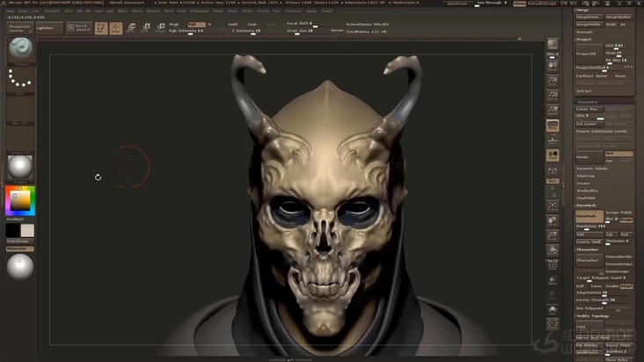
Task: Click the right-shelf Rotate view icon
Action: click(x=553, y=251)
